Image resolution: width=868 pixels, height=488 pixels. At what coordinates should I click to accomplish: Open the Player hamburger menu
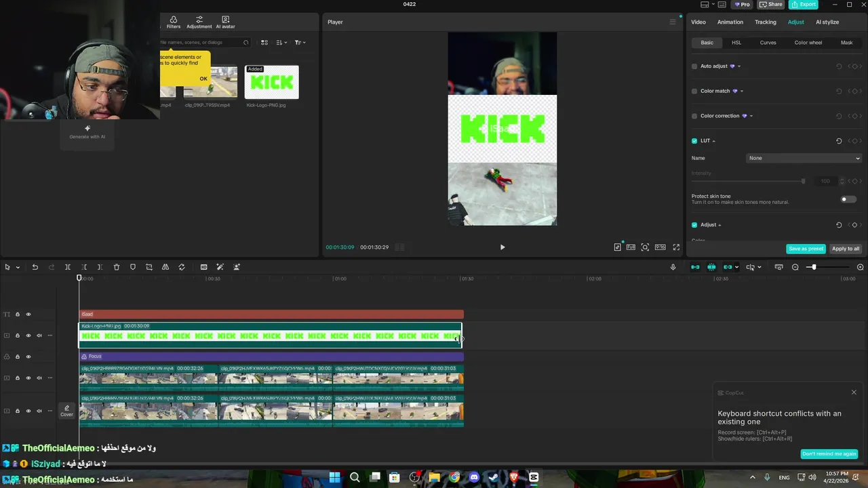coord(673,22)
